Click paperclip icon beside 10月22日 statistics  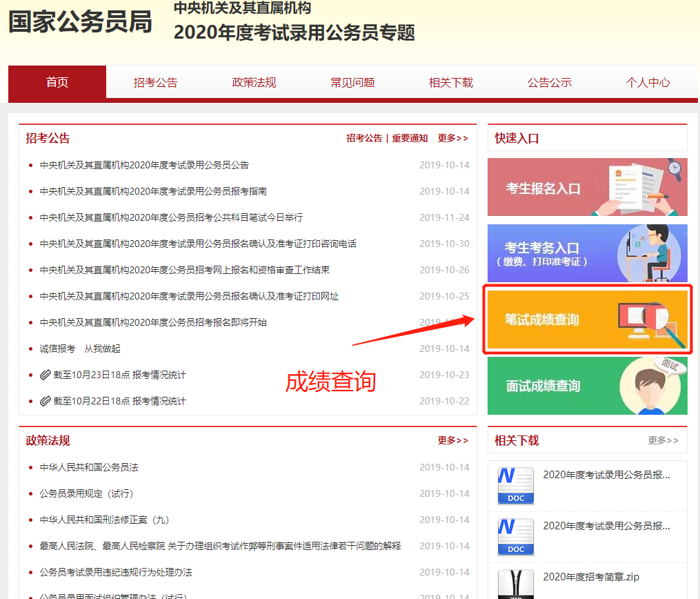pyautogui.click(x=46, y=401)
